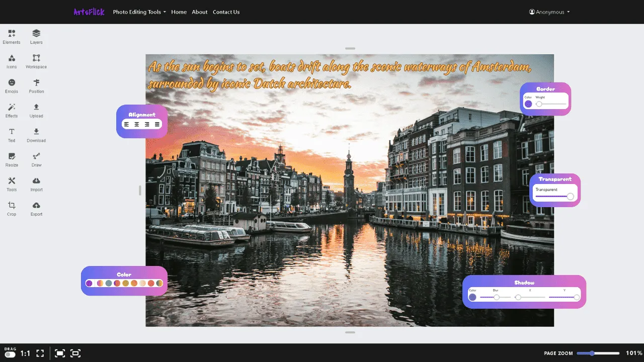644x362 pixels.
Task: Select the orange caption text on canvas
Action: (340, 75)
